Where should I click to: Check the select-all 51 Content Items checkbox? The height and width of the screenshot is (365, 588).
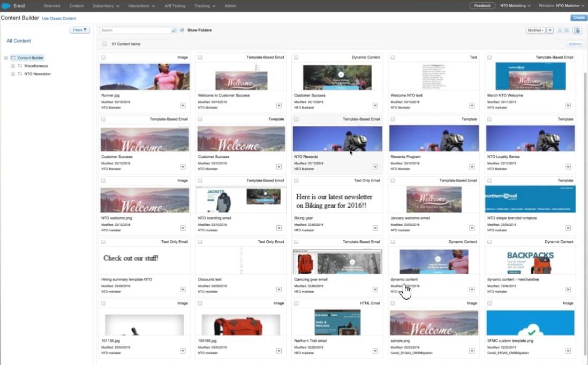pos(104,44)
